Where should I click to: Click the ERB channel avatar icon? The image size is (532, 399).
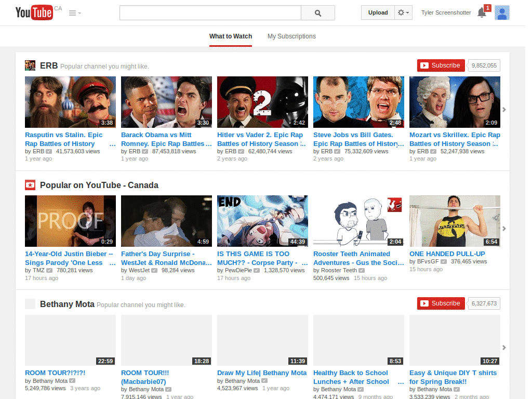pyautogui.click(x=30, y=65)
